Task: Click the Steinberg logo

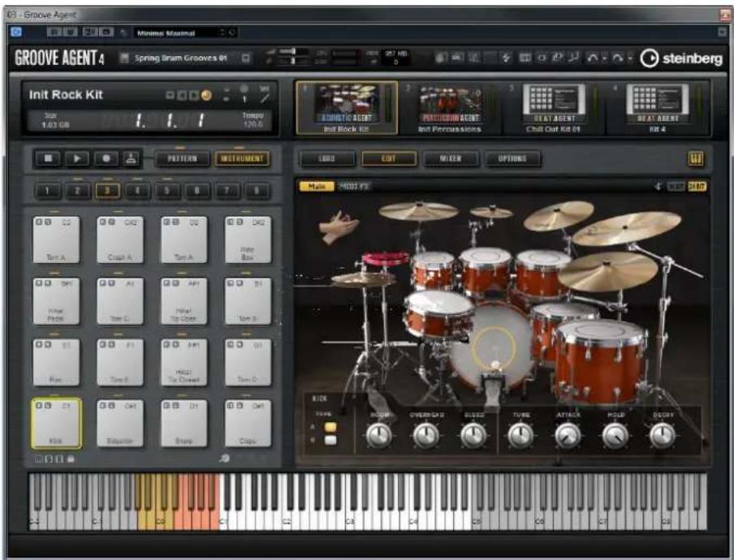Action: click(x=681, y=58)
